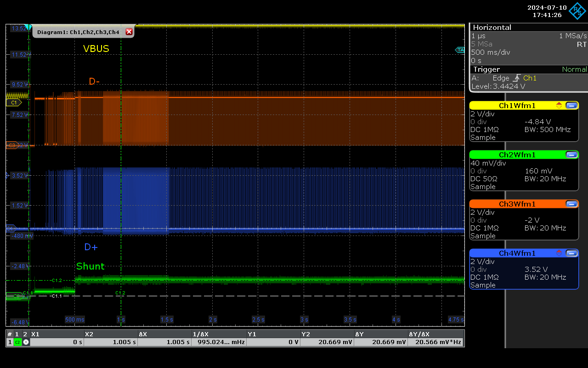Click the 2.5 s time axis label

pyautogui.click(x=258, y=319)
